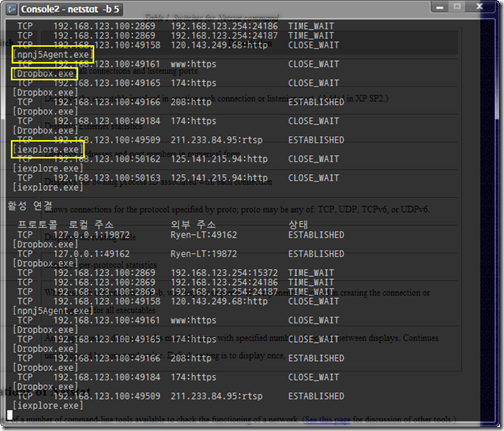504x431 pixels.
Task: Click CLOSE_WAIT state on the 192.168.123.100:50163 row
Action: (x=313, y=178)
